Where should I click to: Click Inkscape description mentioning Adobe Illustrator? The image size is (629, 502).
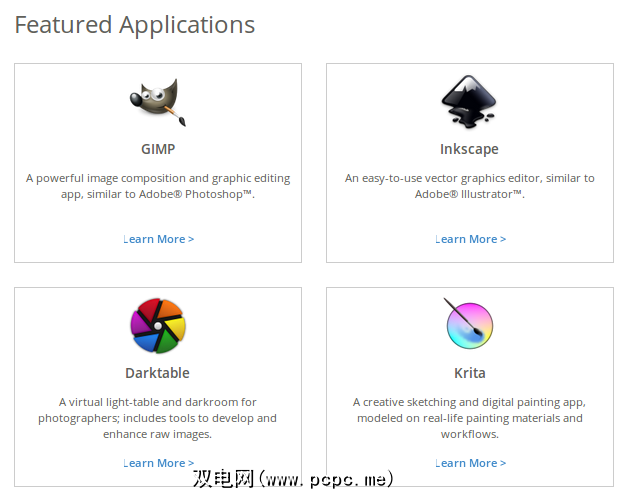click(470, 186)
